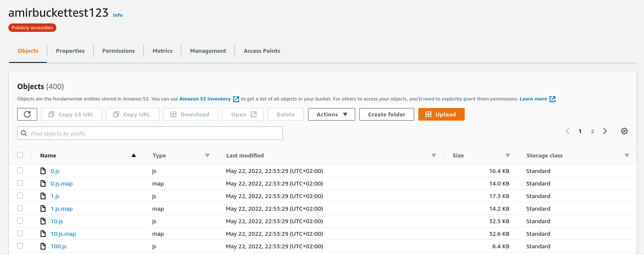Click the 17.3 KB size cell

499,196
